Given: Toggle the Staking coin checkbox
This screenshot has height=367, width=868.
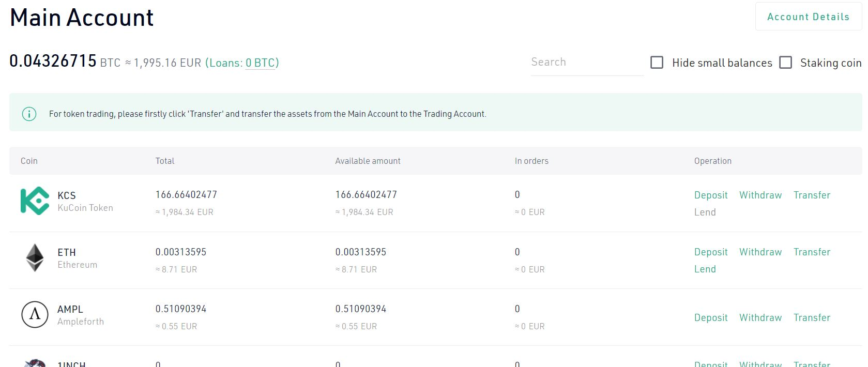Looking at the screenshot, I should point(786,63).
